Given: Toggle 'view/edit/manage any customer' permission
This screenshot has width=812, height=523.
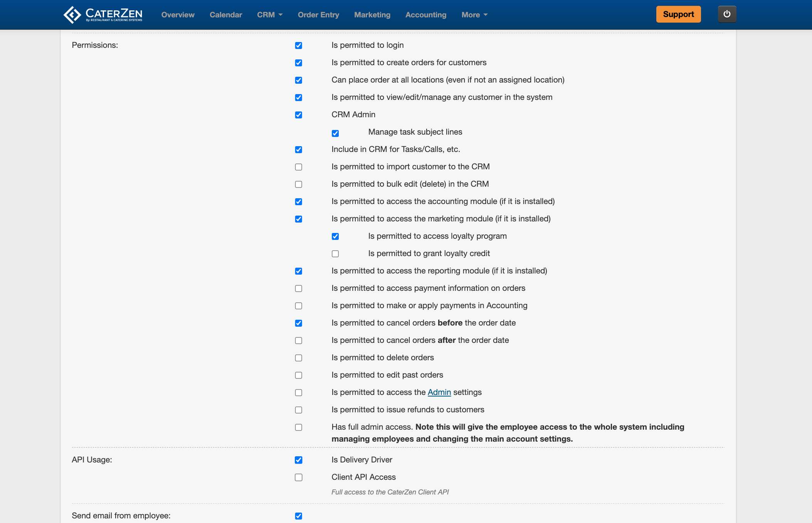Looking at the screenshot, I should point(299,98).
